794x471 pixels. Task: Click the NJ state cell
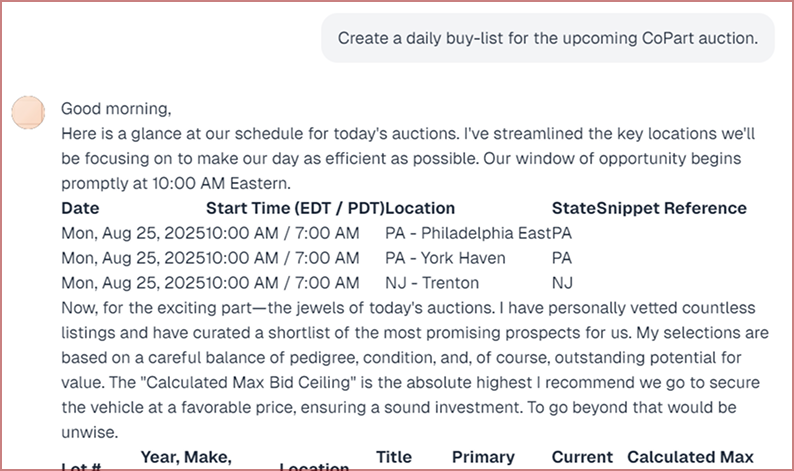[x=562, y=283]
